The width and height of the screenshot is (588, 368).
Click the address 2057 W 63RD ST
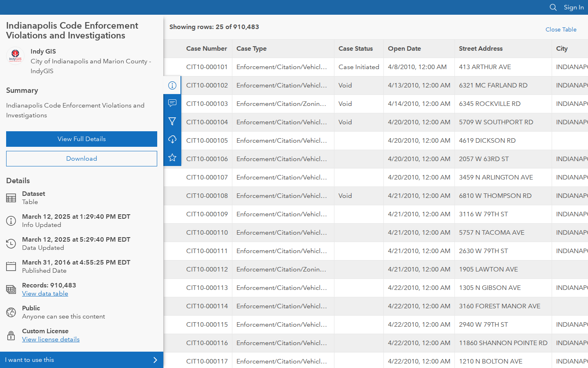[484, 159]
